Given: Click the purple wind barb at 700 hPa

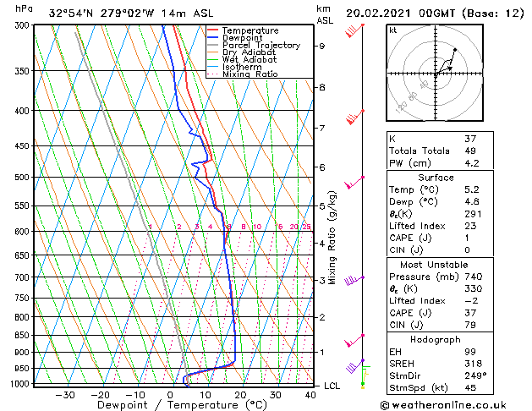Looking at the screenshot, I should pos(354,280).
